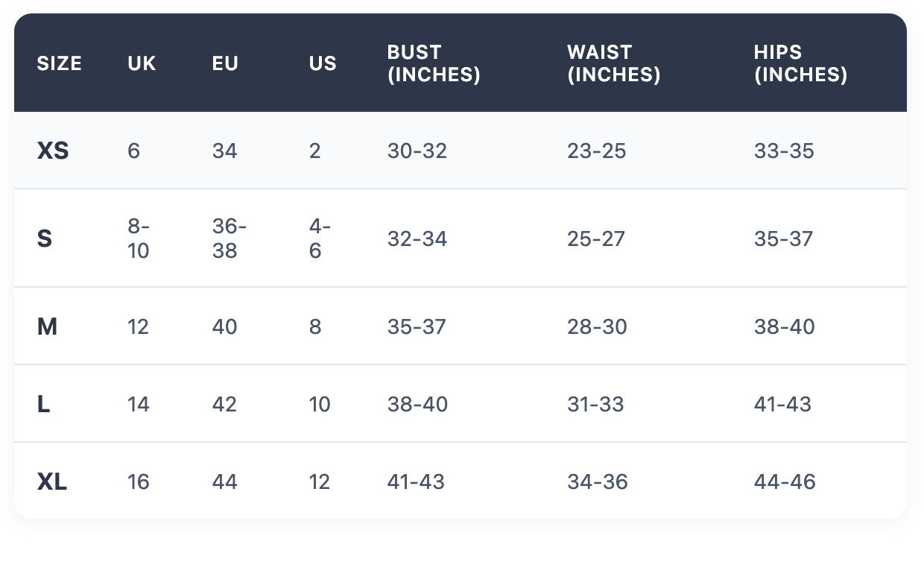Click the HIPS (INCHES) column header
Image resolution: width=924 pixels, height=568 pixels.
tap(800, 63)
